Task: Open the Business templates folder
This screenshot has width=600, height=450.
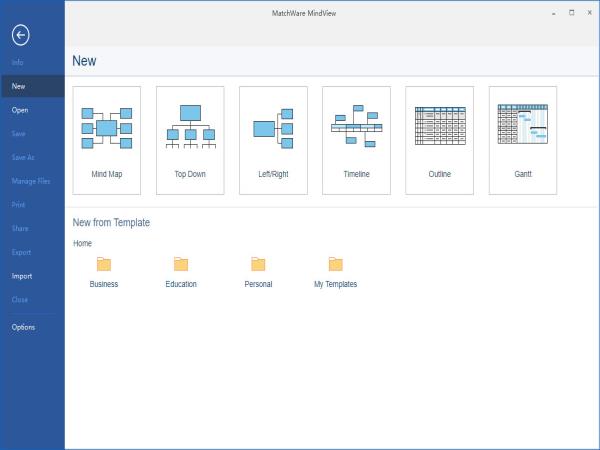Action: (x=104, y=272)
